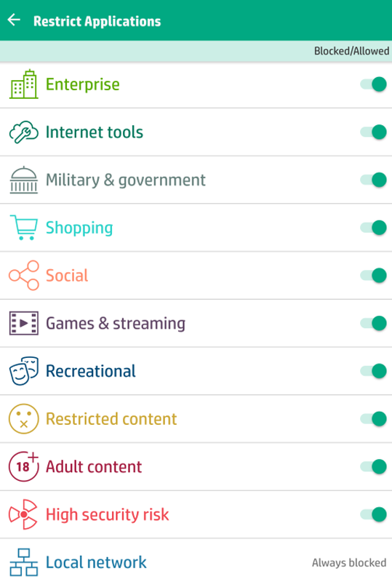392x582 pixels.
Task: Click the High security risk hazard icon
Action: [23, 514]
